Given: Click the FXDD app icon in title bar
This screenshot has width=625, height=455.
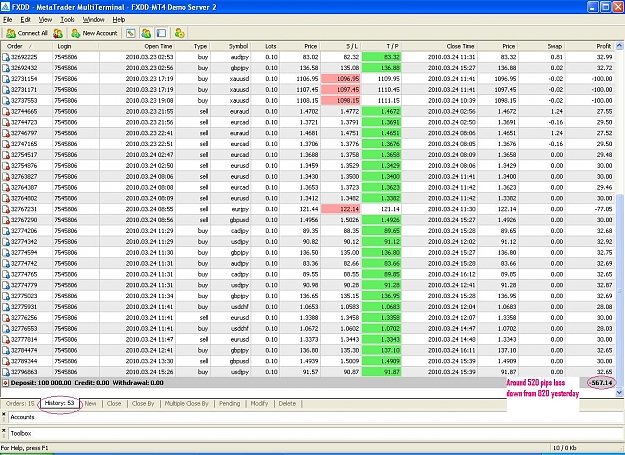Looking at the screenshot, I should (5, 6).
